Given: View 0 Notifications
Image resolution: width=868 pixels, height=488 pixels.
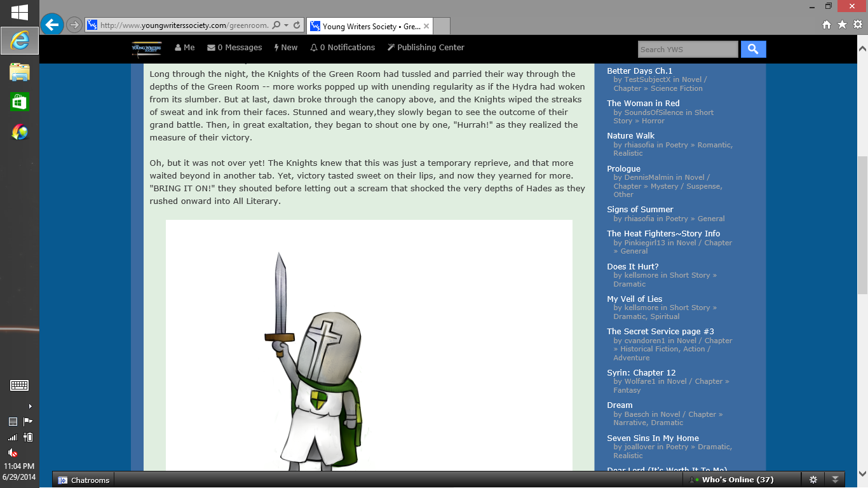Looking at the screenshot, I should pyautogui.click(x=342, y=48).
